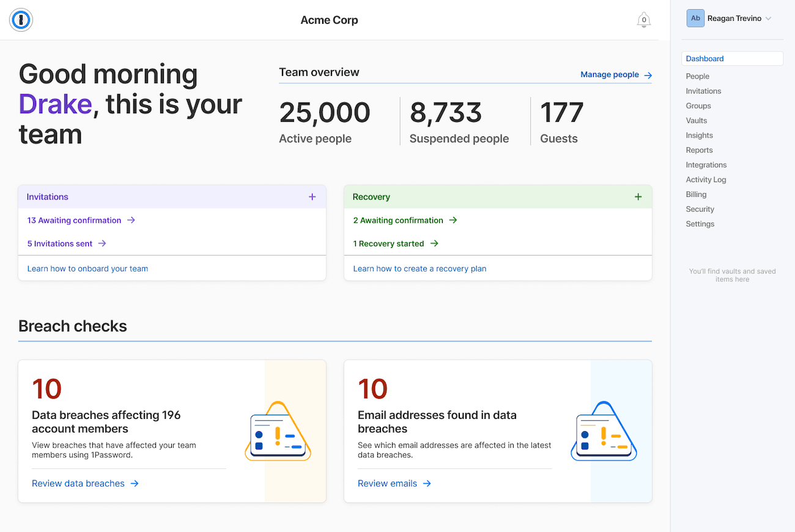The height and width of the screenshot is (532, 795).
Task: Click Review data breaches
Action: pyautogui.click(x=79, y=483)
